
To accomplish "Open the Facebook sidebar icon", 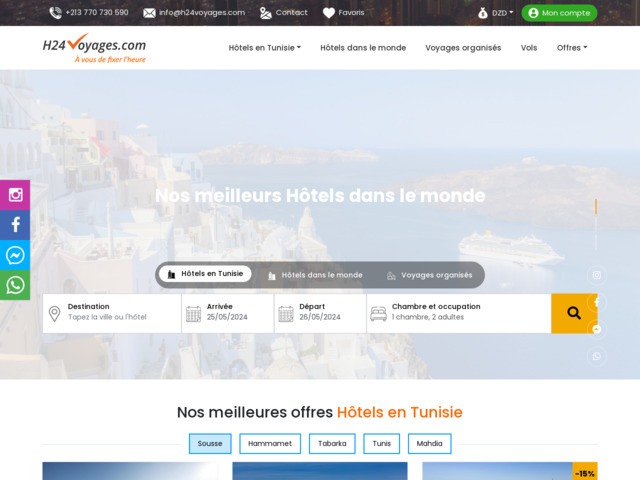I will [x=15, y=225].
